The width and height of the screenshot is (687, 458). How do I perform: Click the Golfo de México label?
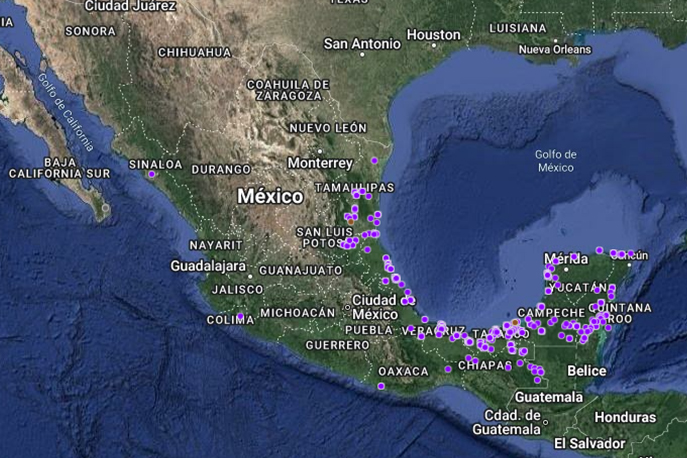[x=556, y=161]
